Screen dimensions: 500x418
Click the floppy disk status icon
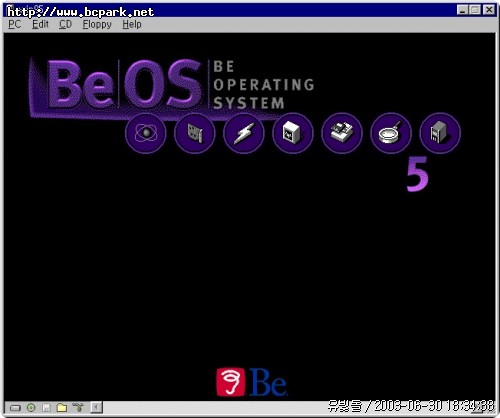pyautogui.click(x=46, y=407)
